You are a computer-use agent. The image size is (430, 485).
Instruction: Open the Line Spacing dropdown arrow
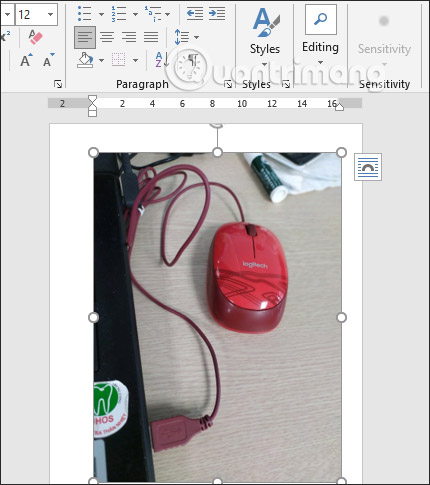coord(197,37)
